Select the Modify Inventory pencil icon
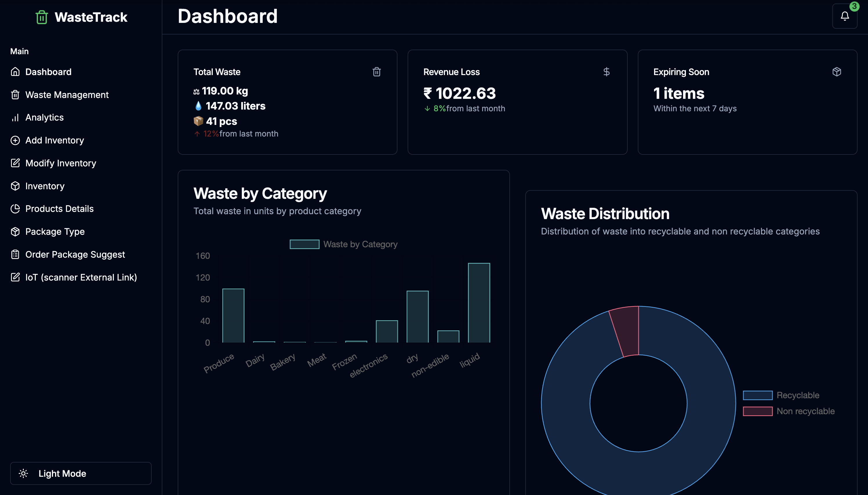This screenshot has width=868, height=495. [x=15, y=163]
